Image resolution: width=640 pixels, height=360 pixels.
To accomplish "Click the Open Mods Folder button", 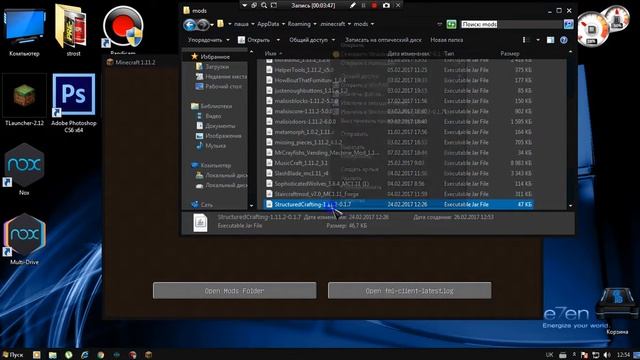I will [x=235, y=291].
